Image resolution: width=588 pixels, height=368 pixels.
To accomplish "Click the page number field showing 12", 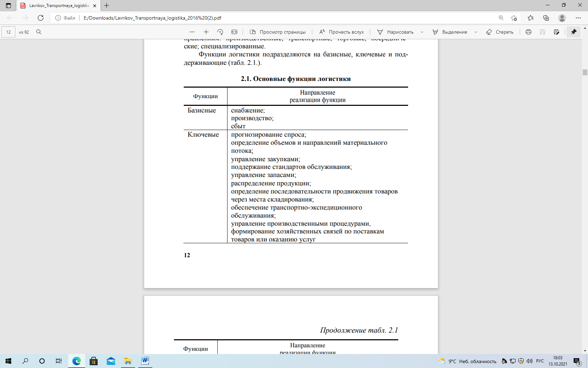I will click(x=8, y=32).
